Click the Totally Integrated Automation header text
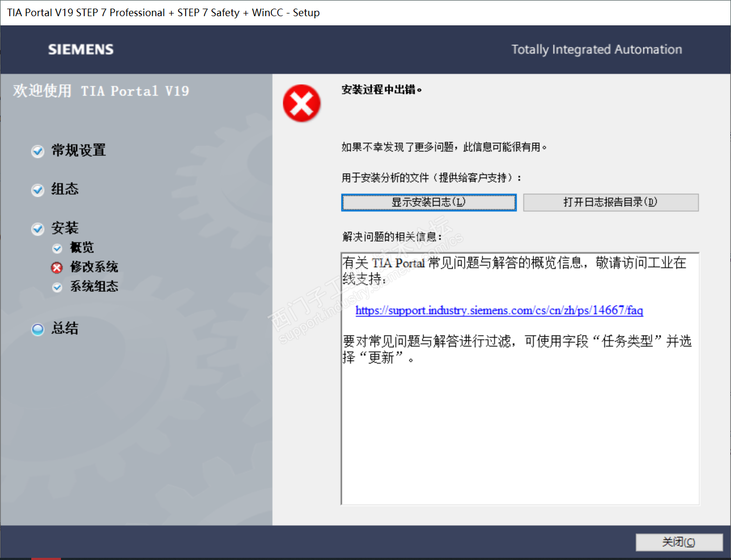 [x=597, y=50]
